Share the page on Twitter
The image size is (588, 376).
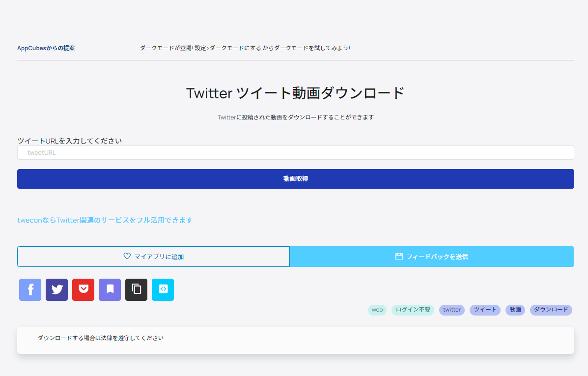coord(56,289)
